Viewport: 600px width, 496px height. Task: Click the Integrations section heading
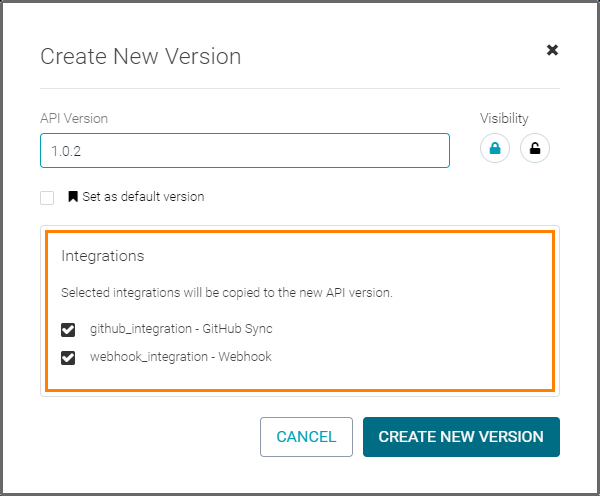[103, 256]
